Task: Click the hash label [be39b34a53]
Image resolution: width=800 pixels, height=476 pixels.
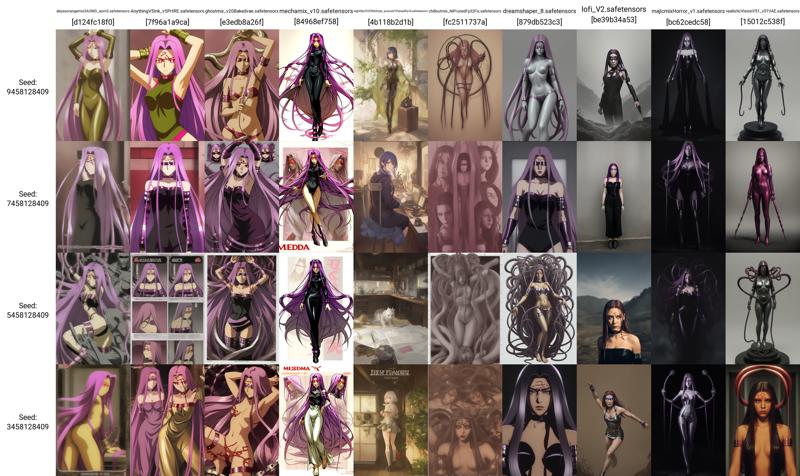Action: point(614,20)
